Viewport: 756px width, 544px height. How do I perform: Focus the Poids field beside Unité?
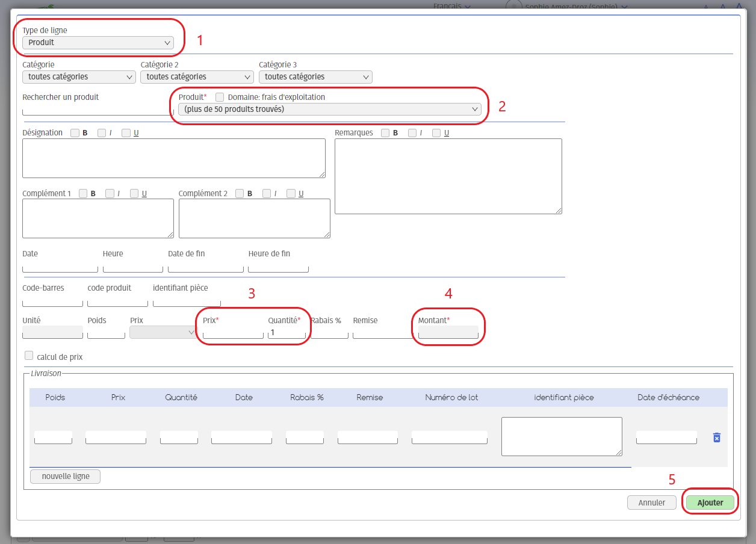107,332
